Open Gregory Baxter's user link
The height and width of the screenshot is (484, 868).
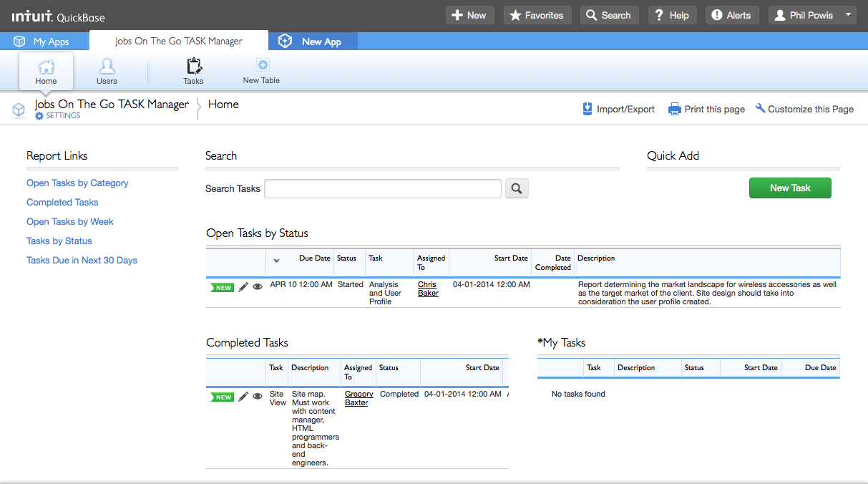359,398
